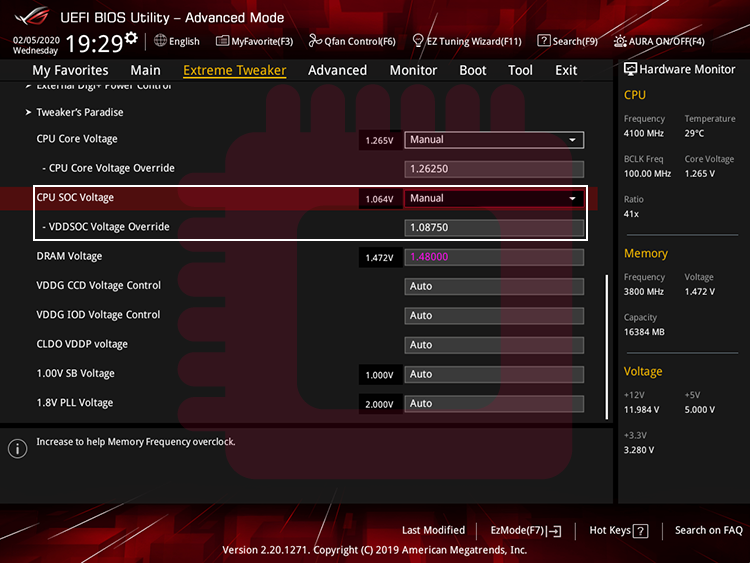Click the English language globe icon

[161, 41]
